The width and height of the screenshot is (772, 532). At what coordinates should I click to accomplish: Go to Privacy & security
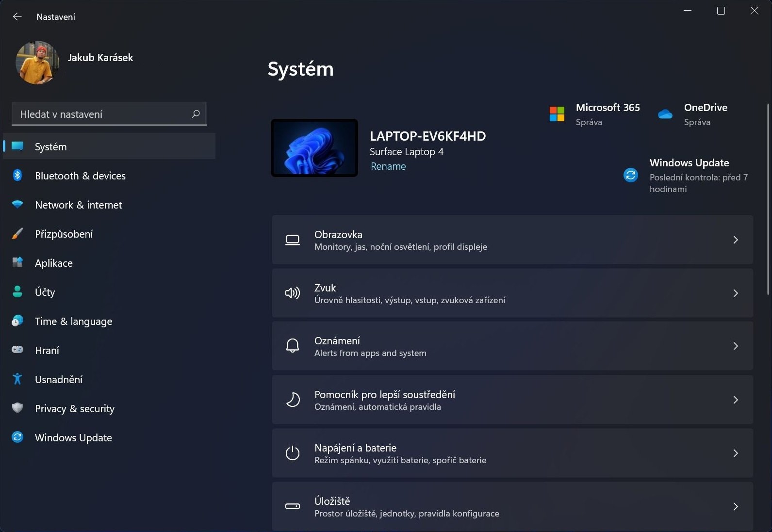click(x=109, y=408)
